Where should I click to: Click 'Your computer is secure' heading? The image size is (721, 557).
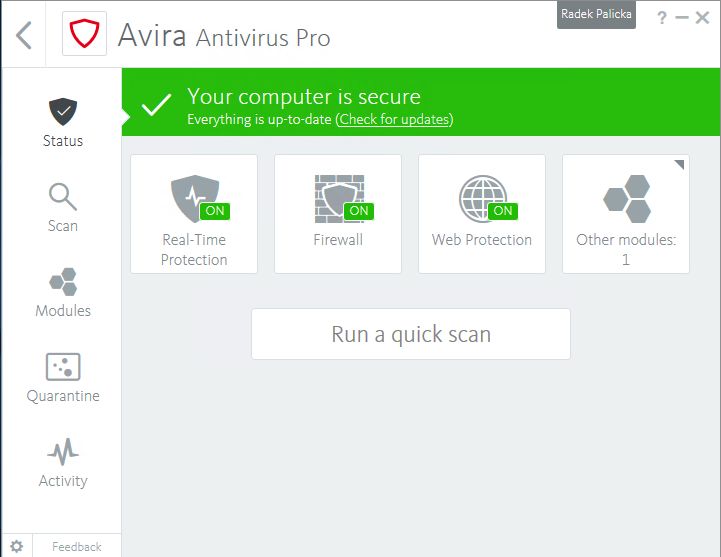(x=304, y=97)
